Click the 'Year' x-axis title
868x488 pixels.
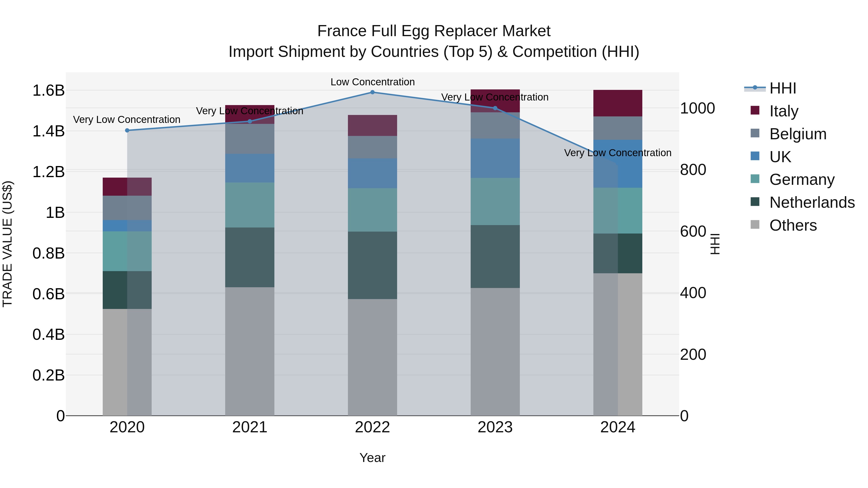[372, 458]
